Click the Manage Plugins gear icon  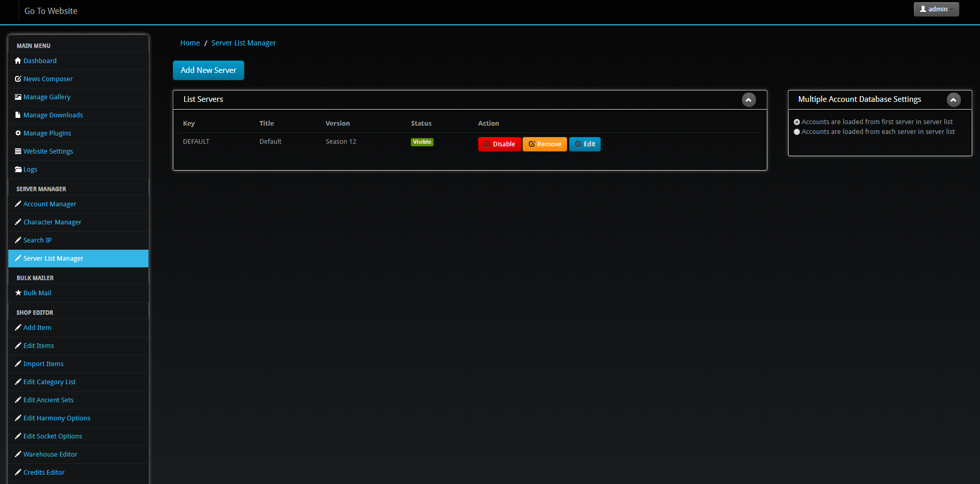pyautogui.click(x=18, y=133)
